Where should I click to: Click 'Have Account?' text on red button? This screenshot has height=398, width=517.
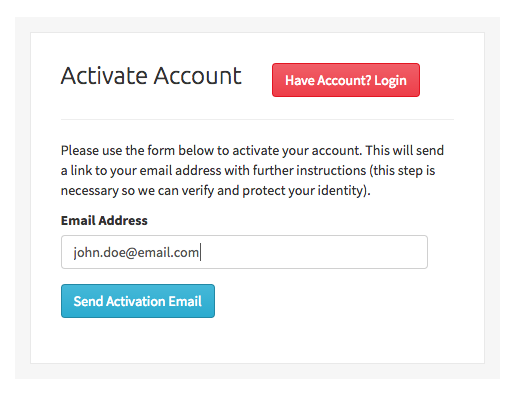(328, 80)
